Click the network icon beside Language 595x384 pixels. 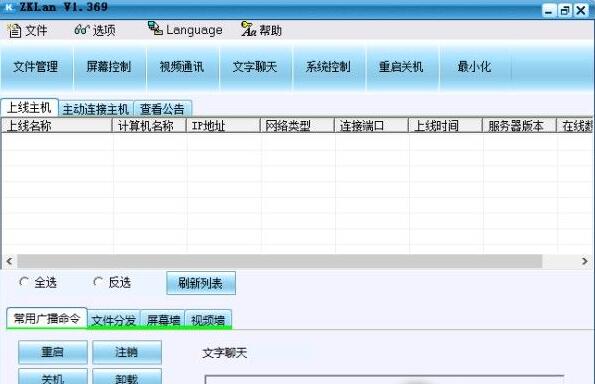[155, 28]
